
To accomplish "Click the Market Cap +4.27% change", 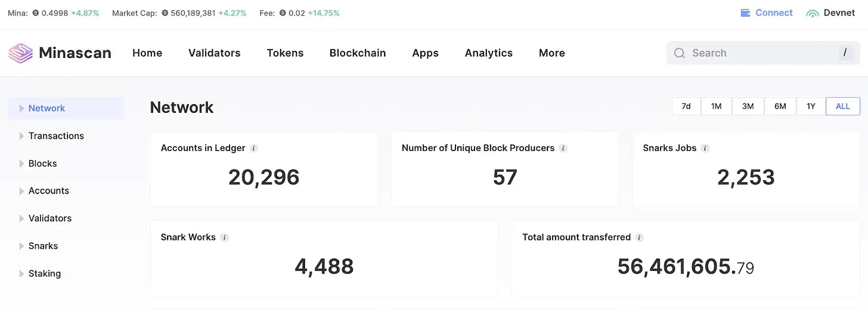I will (232, 13).
